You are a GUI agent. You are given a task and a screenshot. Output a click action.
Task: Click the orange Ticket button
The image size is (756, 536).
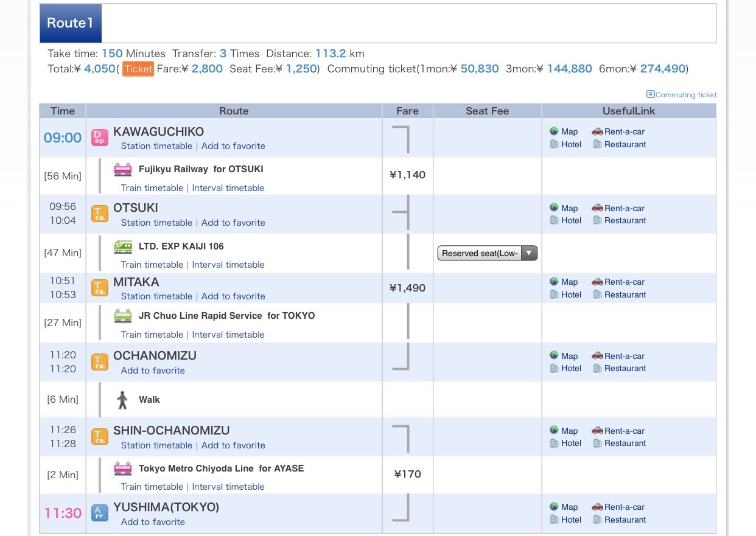(138, 69)
